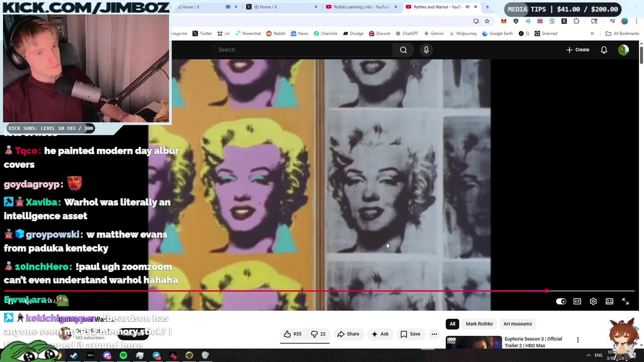Viewport: 644px width, 362px height.
Task: Open more actions ellipsis below the video
Action: (434, 334)
